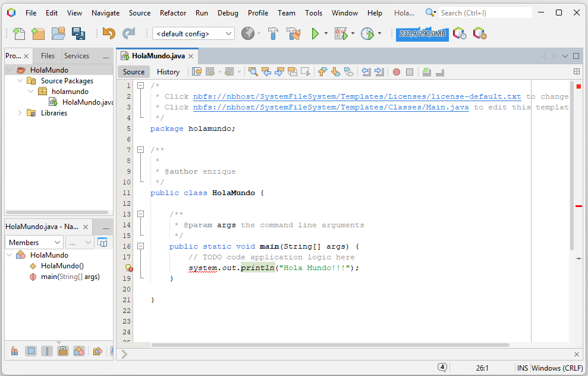Click the Open Project folder icon
The width and height of the screenshot is (588, 376).
[58, 34]
